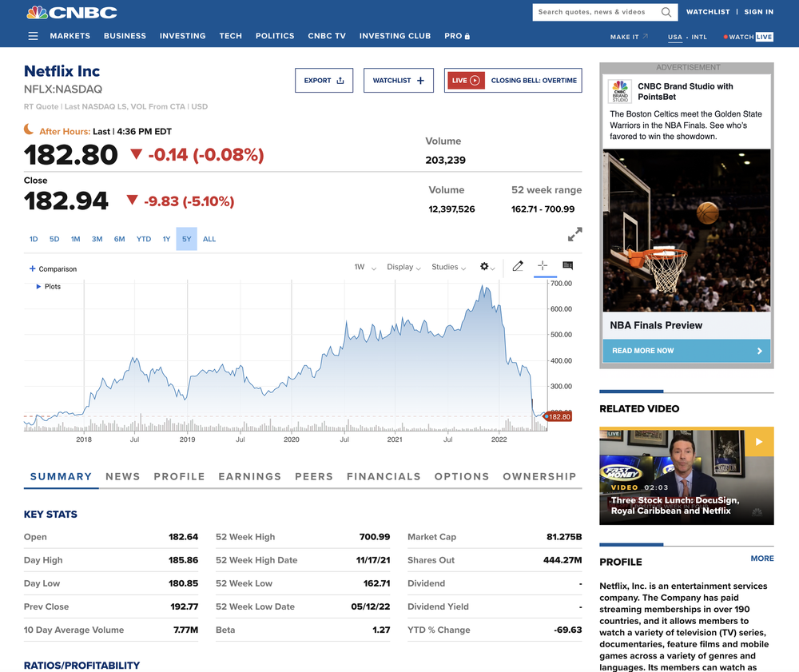The image size is (799, 672).
Task: Expand chart to fullscreen with arrows icon
Action: click(574, 234)
